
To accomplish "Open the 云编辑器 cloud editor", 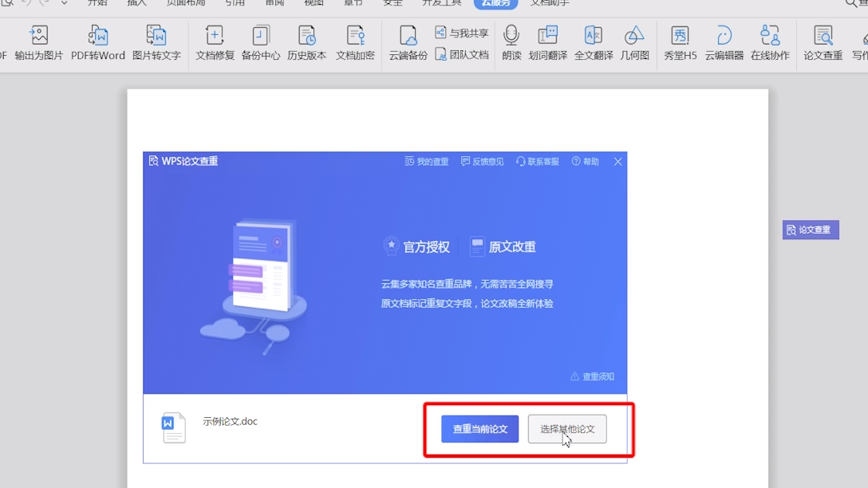I will coord(724,42).
